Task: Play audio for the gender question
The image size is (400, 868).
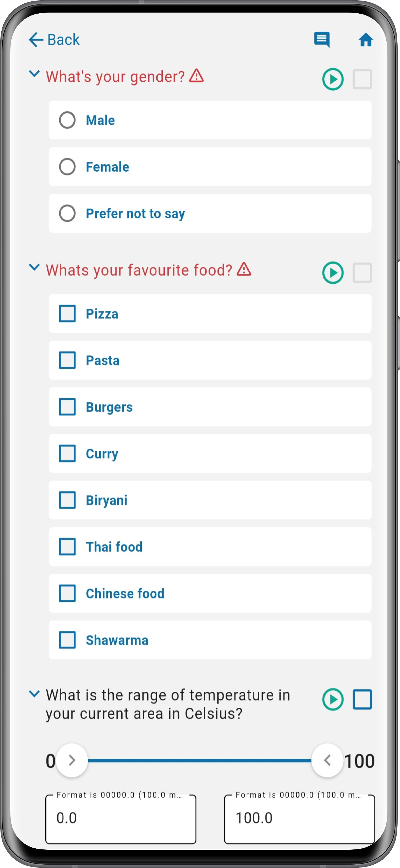Action: pyautogui.click(x=332, y=79)
